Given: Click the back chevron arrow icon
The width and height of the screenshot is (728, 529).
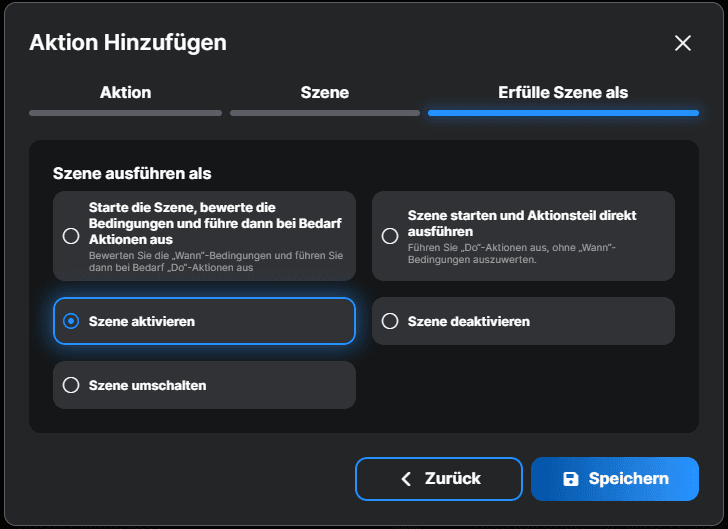Looking at the screenshot, I should (x=406, y=479).
